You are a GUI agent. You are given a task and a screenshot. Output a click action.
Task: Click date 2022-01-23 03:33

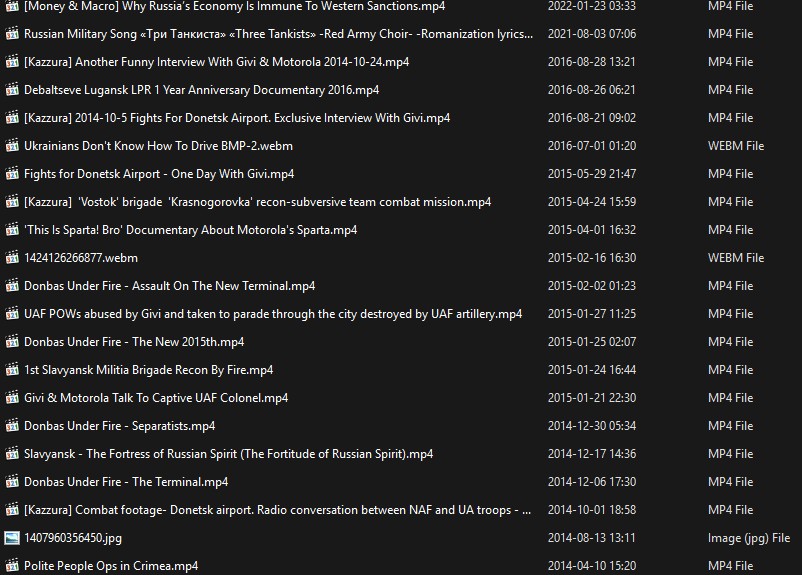(x=592, y=6)
